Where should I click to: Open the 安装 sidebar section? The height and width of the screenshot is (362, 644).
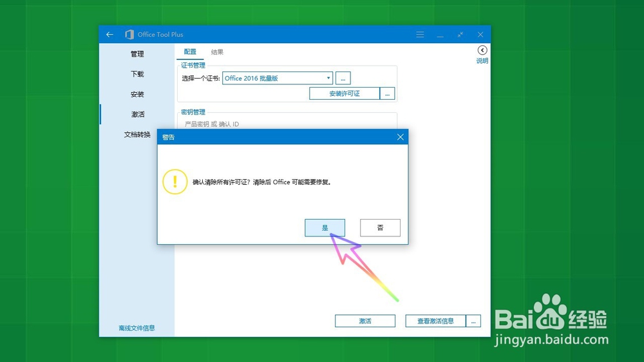(x=137, y=94)
